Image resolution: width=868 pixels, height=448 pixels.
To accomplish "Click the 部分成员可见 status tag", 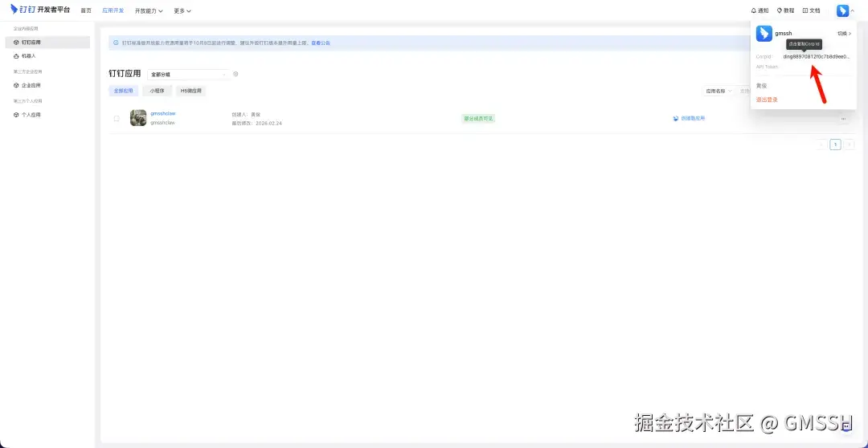I will (478, 118).
